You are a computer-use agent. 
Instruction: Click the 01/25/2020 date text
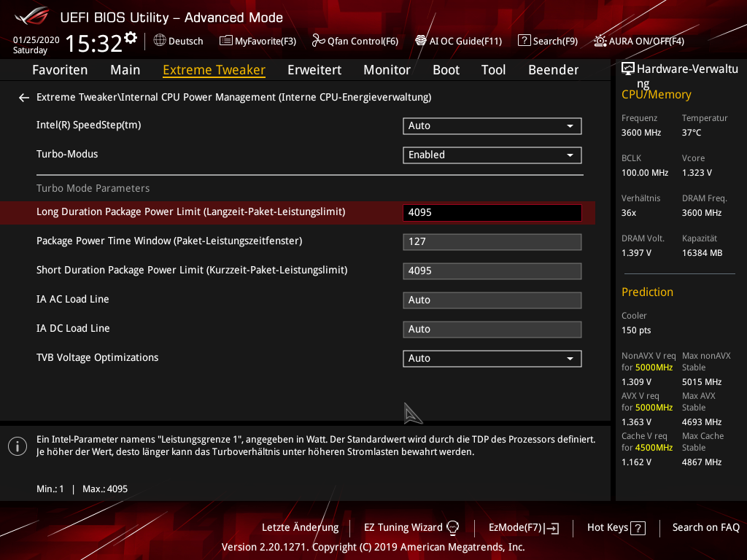click(36, 40)
